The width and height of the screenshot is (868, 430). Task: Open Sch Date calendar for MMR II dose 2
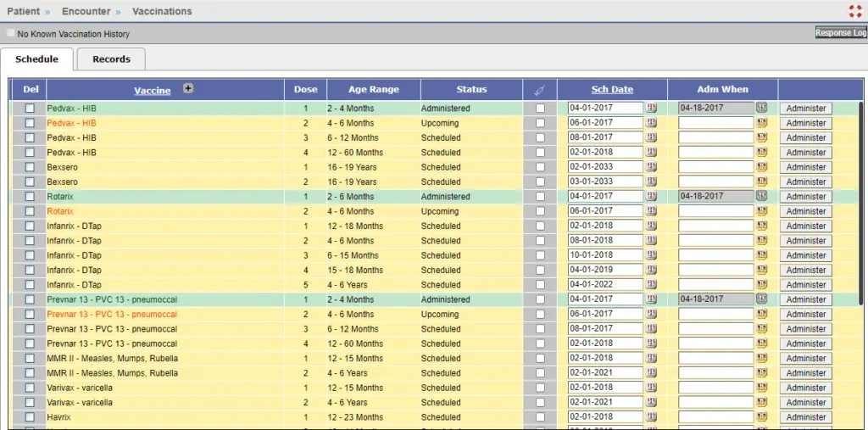(651, 373)
